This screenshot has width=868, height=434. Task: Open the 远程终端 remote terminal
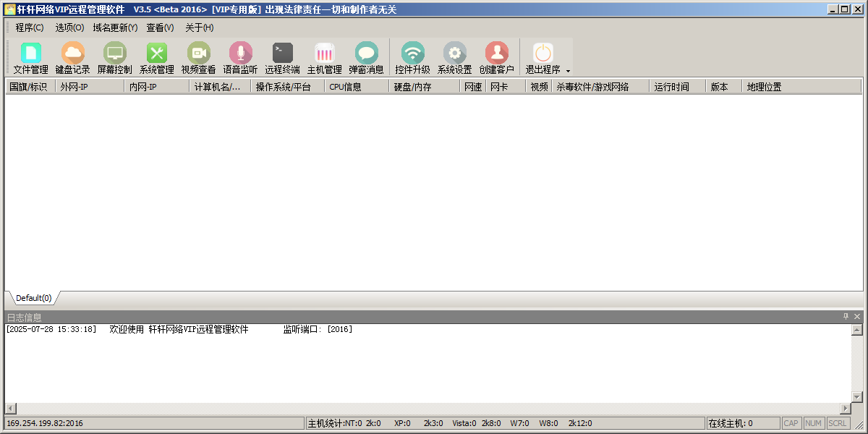pyautogui.click(x=282, y=58)
